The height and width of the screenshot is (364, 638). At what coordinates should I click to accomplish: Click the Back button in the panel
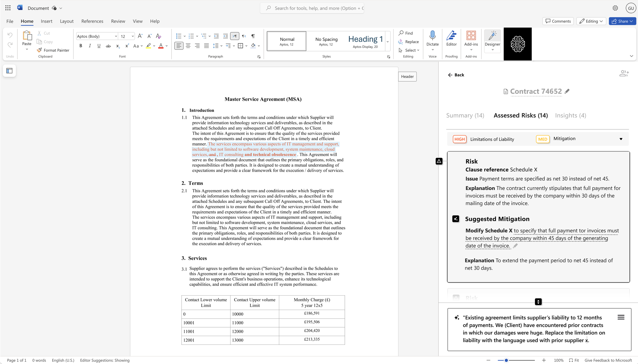click(456, 75)
